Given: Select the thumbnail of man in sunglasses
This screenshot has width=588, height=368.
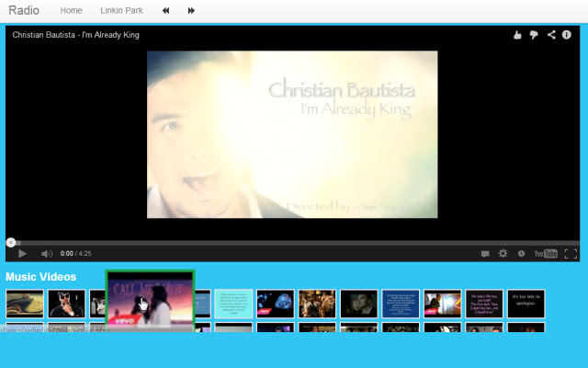Looking at the screenshot, I should pyautogui.click(x=66, y=304).
